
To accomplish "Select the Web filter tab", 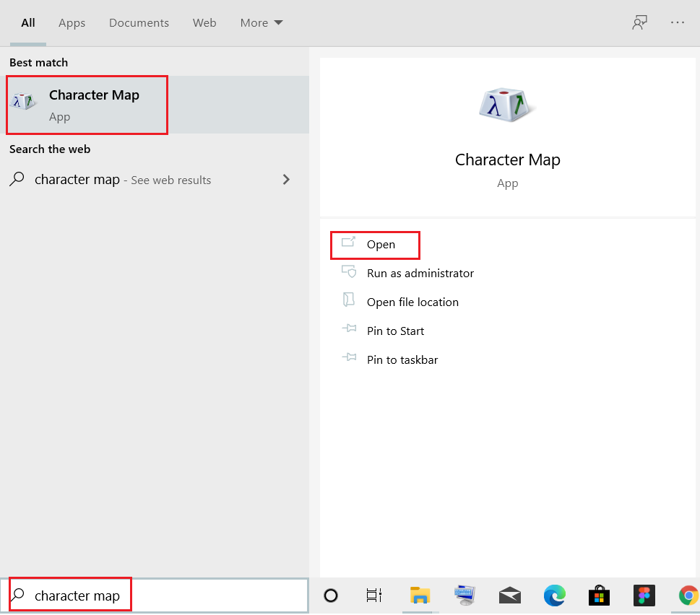I will 204,23.
